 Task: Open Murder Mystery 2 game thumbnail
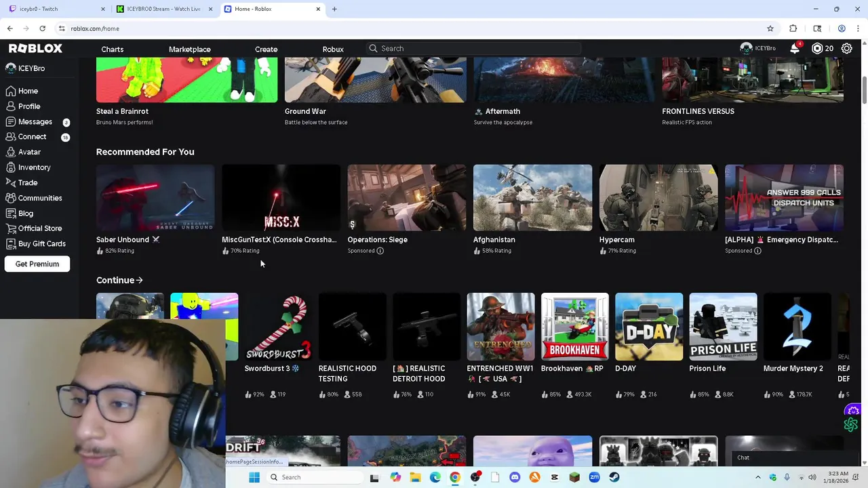coord(797,327)
